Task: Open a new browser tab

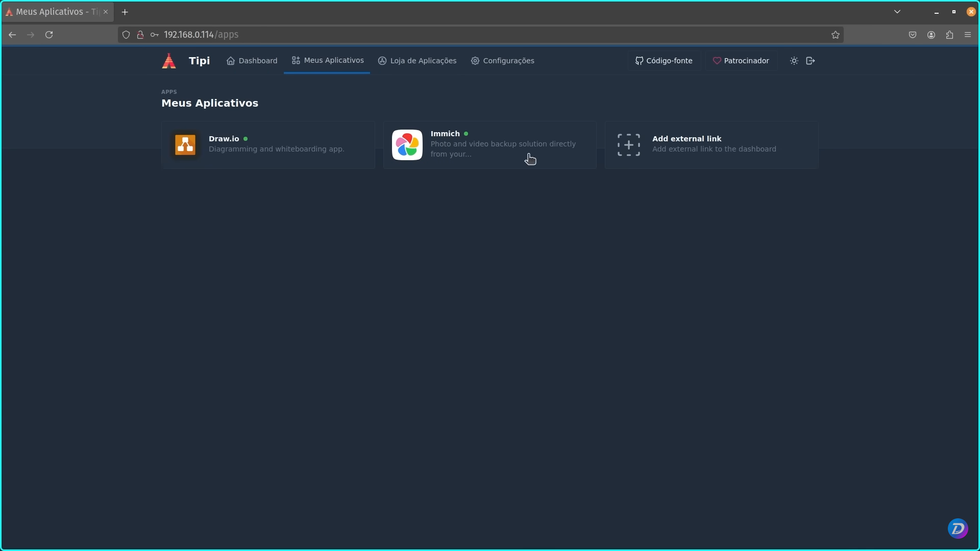Action: [125, 12]
